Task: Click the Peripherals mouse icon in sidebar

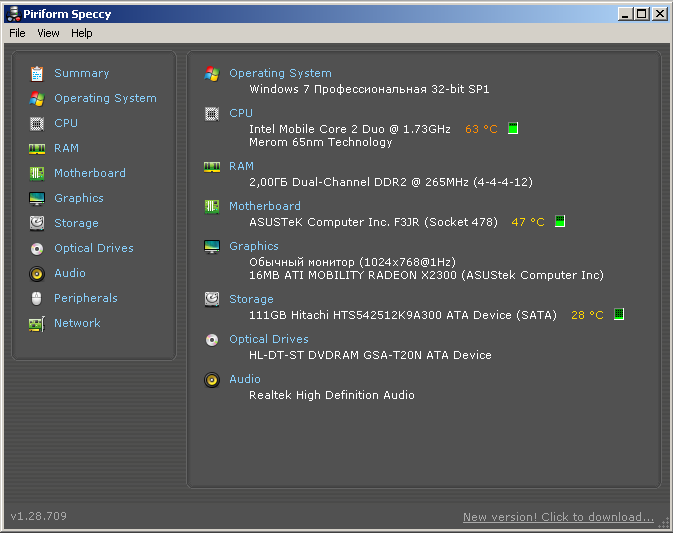Action: click(x=37, y=298)
